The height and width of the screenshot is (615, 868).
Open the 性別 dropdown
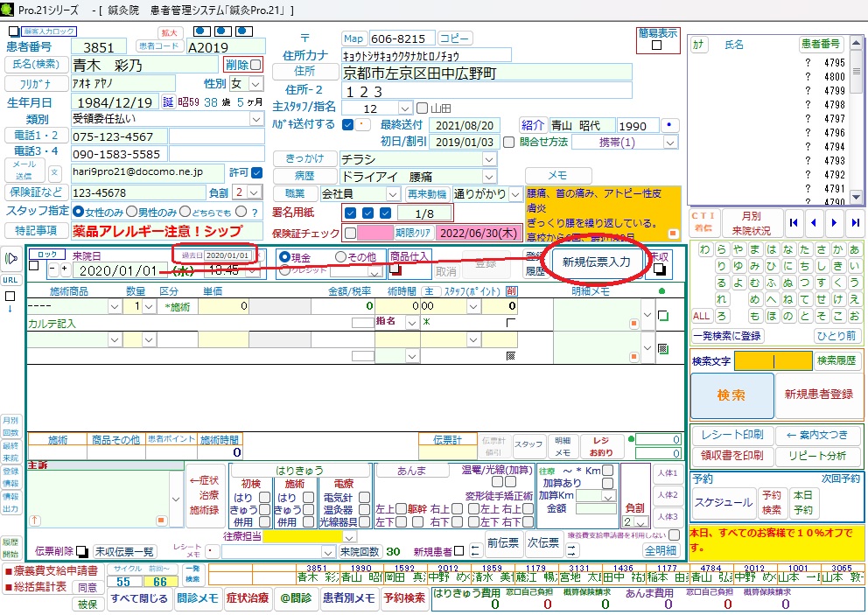click(x=255, y=84)
